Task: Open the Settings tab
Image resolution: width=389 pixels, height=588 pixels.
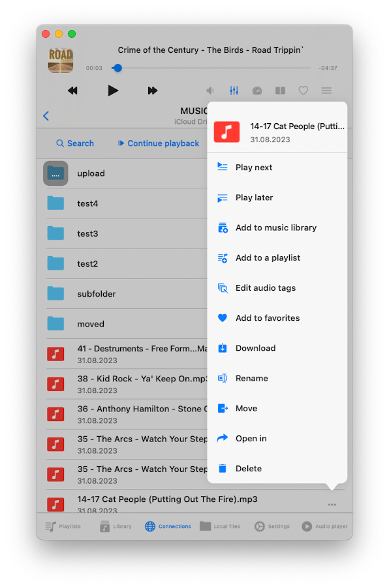Action: click(x=272, y=527)
